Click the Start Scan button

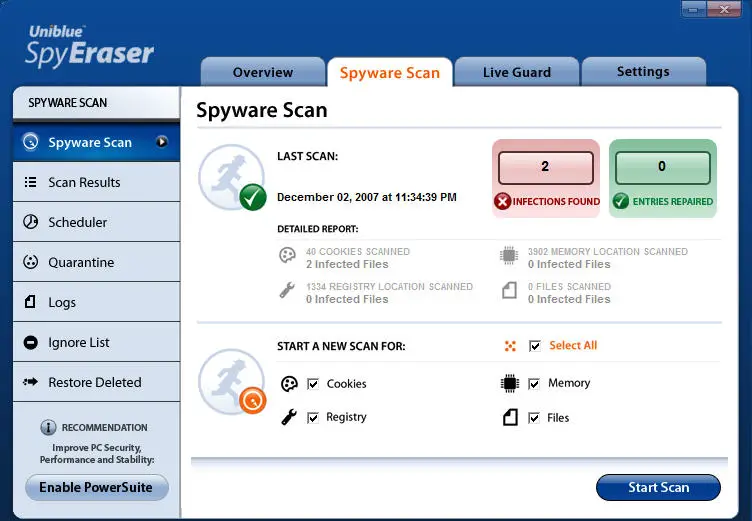[x=658, y=487]
